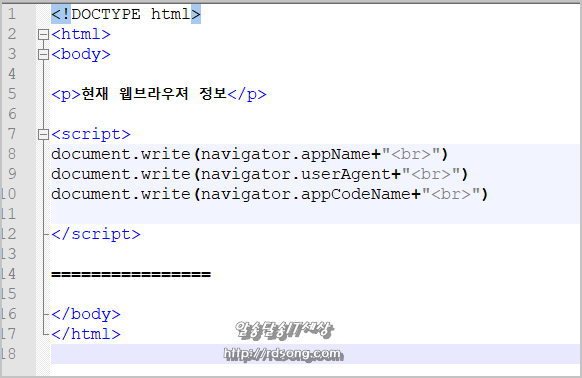Click line number 4 in the margin
This screenshot has height=378, width=582.
[12, 74]
